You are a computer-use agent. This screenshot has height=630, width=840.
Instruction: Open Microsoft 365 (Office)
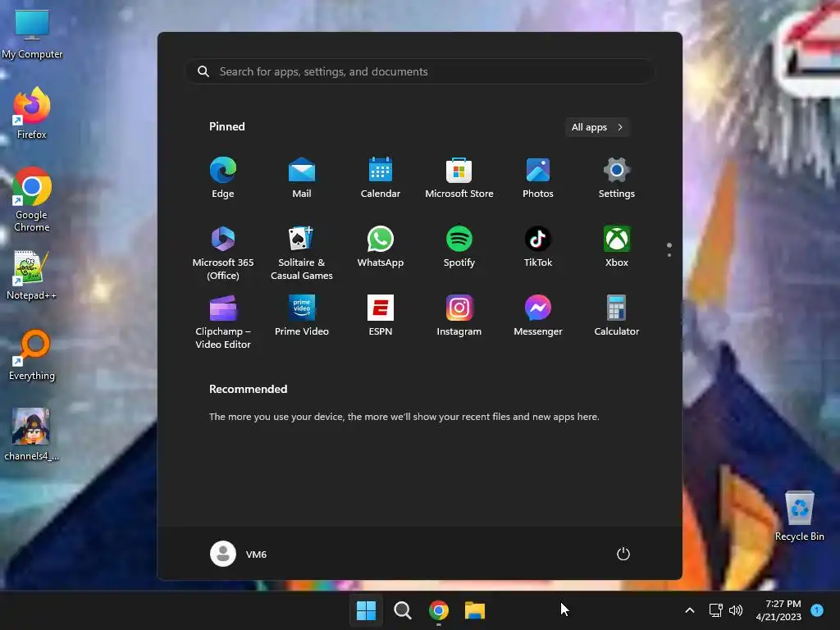pyautogui.click(x=223, y=253)
